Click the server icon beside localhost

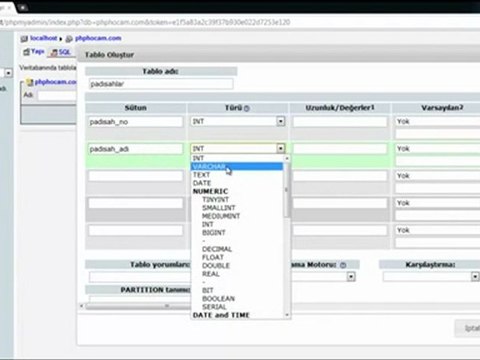[24, 39]
